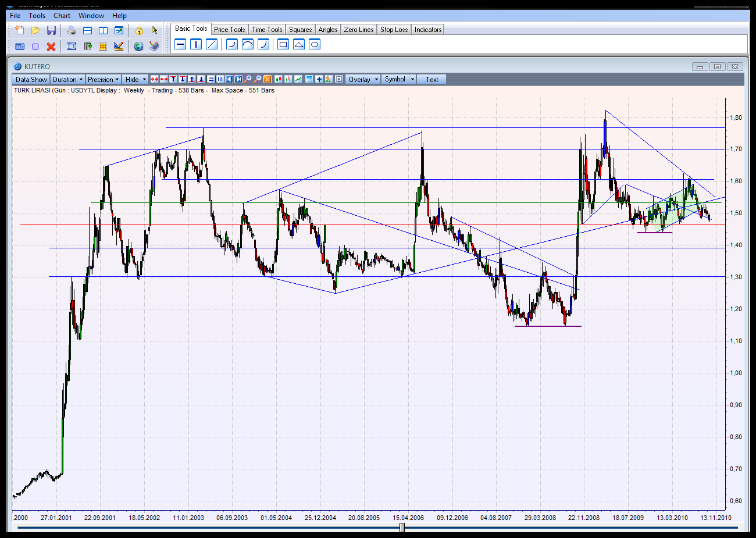Click the Text button

(x=432, y=79)
